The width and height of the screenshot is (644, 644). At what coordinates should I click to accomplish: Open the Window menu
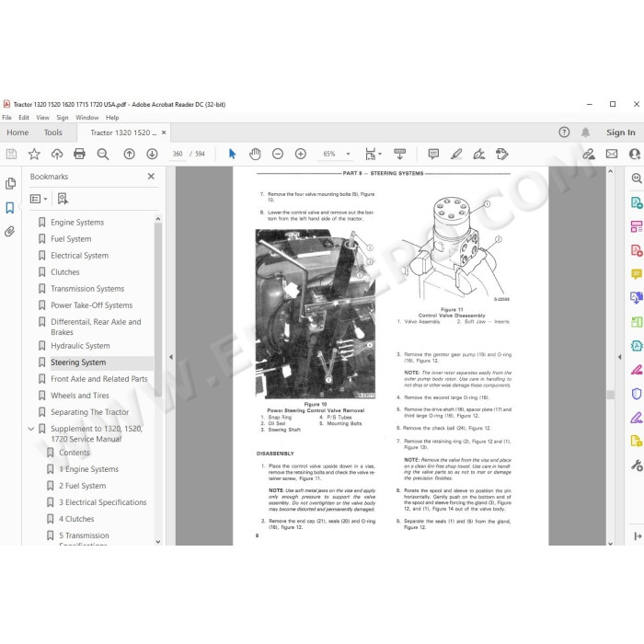point(87,118)
